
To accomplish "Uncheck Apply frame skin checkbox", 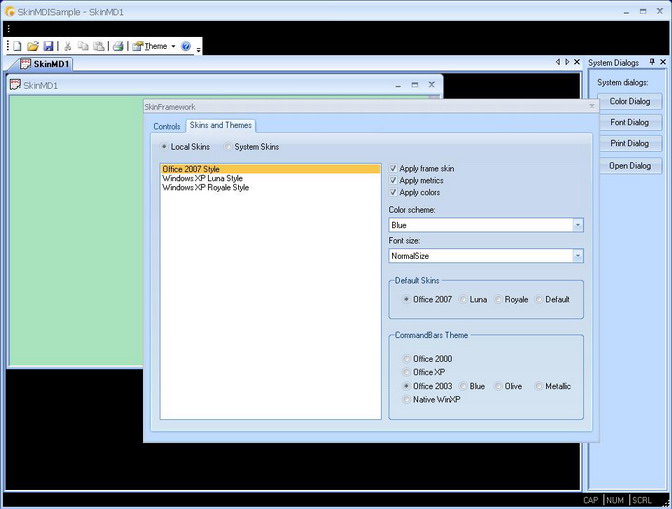I will click(x=393, y=169).
